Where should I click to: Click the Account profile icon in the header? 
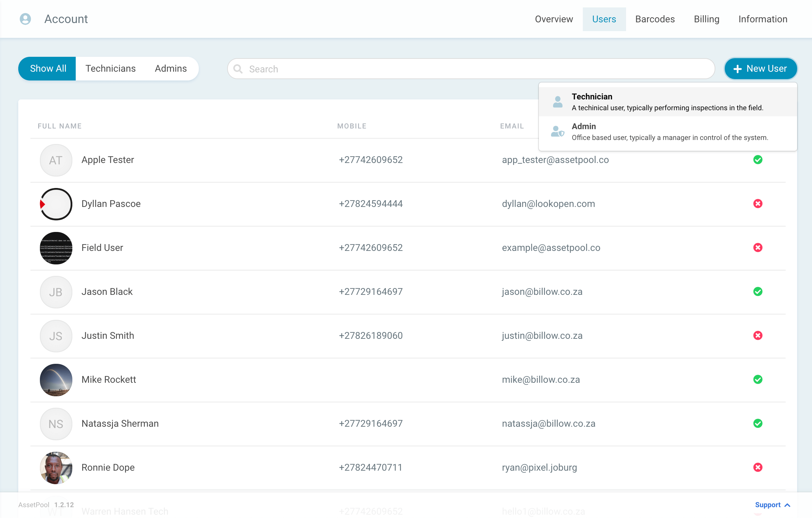[x=25, y=19]
